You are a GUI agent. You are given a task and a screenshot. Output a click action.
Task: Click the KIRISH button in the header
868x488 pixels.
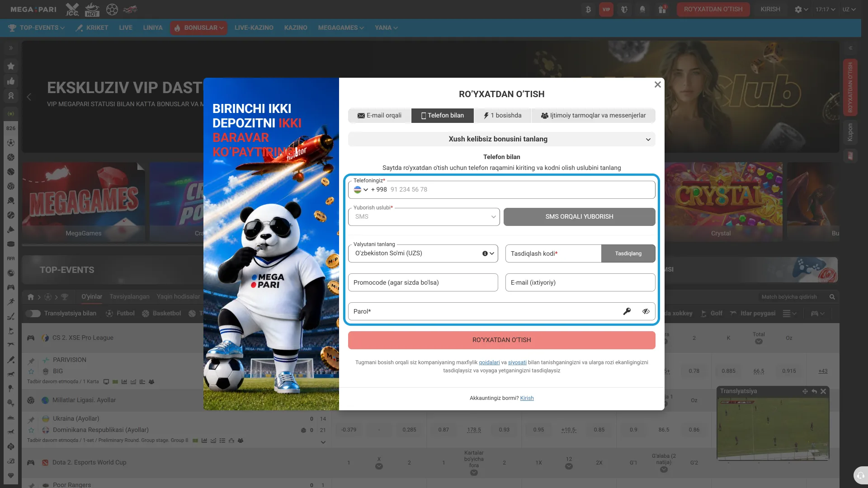pyautogui.click(x=770, y=9)
